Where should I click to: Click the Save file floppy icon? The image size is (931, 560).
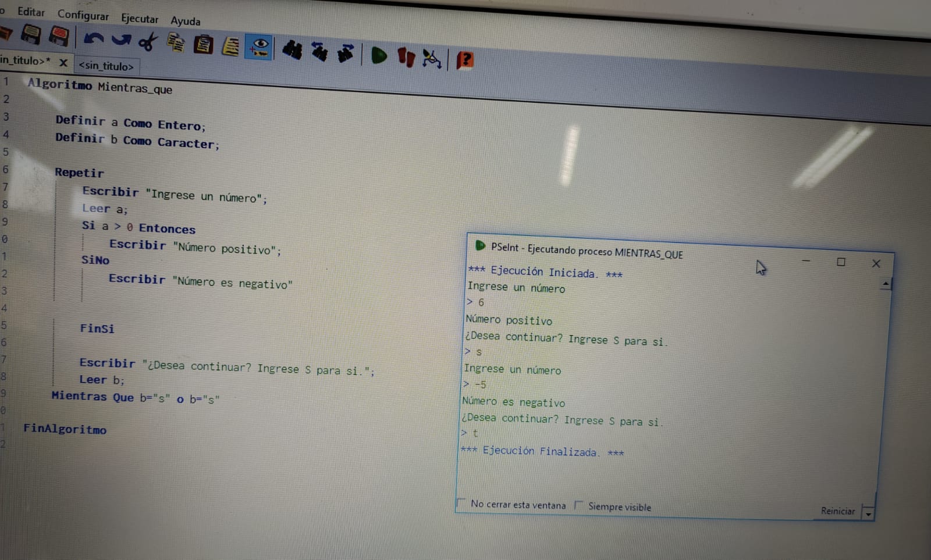click(x=31, y=35)
